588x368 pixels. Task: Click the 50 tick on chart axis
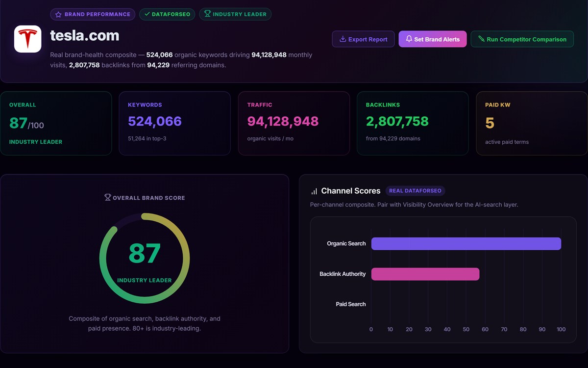click(466, 329)
